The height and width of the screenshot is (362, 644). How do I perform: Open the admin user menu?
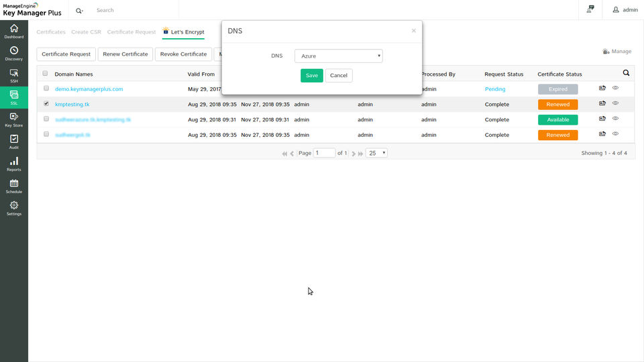click(x=625, y=10)
